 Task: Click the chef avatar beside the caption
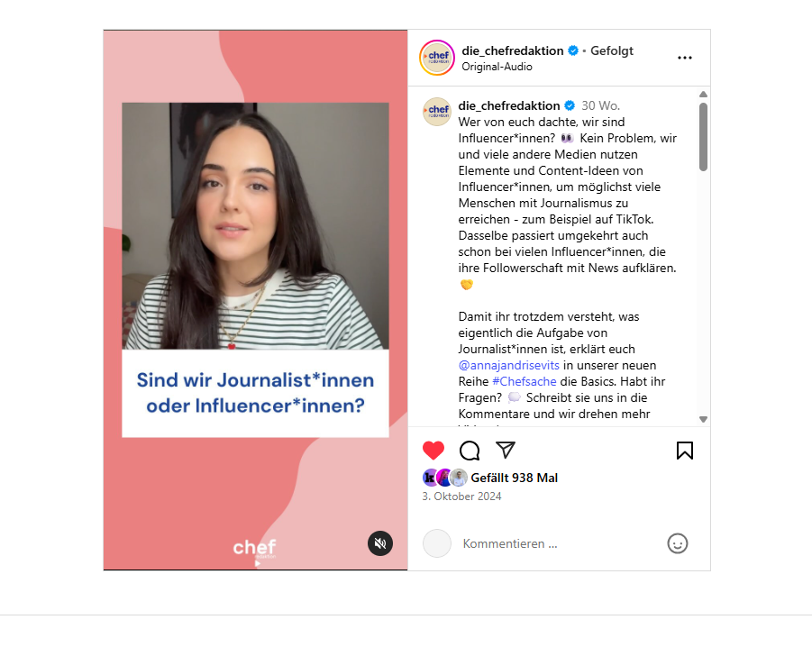437,111
